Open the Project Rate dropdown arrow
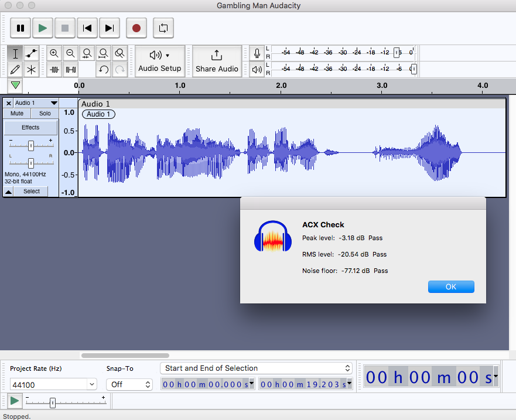The width and height of the screenshot is (516, 420). click(x=92, y=384)
